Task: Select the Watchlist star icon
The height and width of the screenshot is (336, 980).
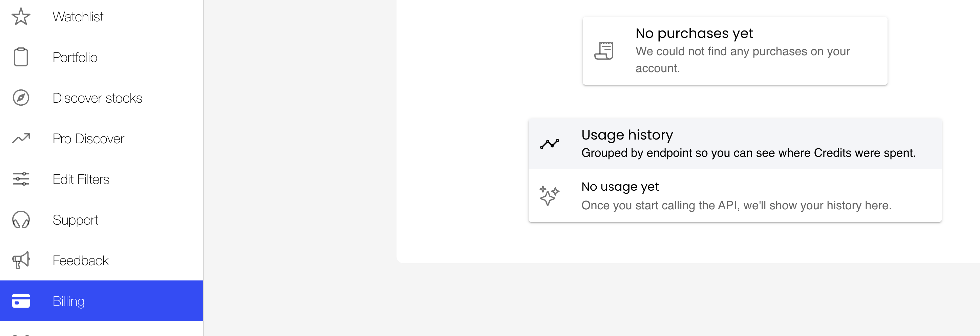Action: click(x=21, y=17)
